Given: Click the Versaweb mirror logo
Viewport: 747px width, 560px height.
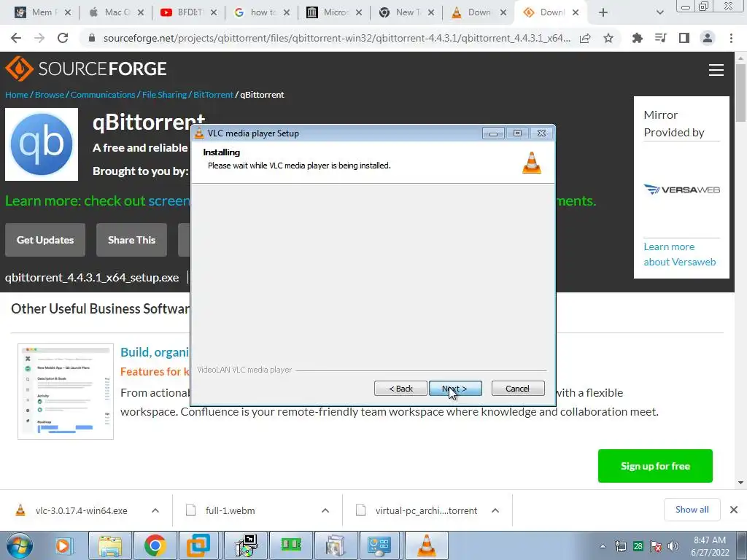Looking at the screenshot, I should pyautogui.click(x=681, y=190).
